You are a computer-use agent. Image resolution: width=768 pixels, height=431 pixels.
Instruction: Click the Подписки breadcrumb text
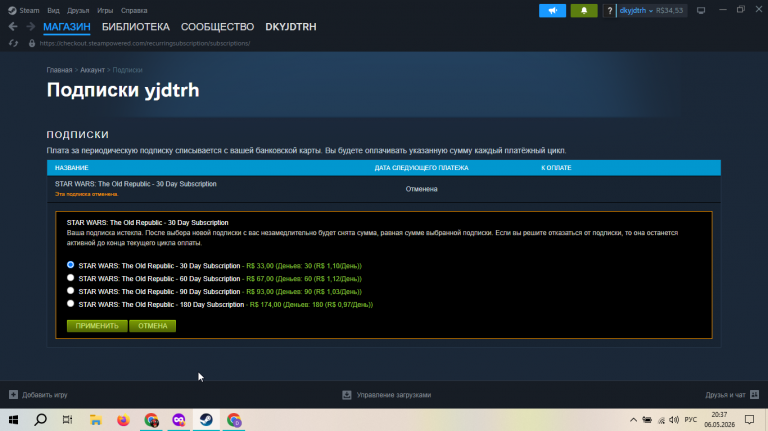pos(127,70)
